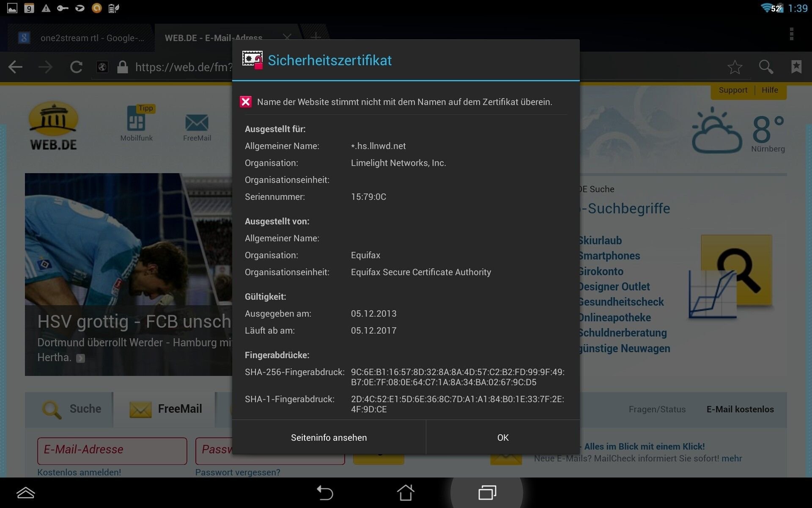Close the WEB.DE tab

tap(287, 37)
